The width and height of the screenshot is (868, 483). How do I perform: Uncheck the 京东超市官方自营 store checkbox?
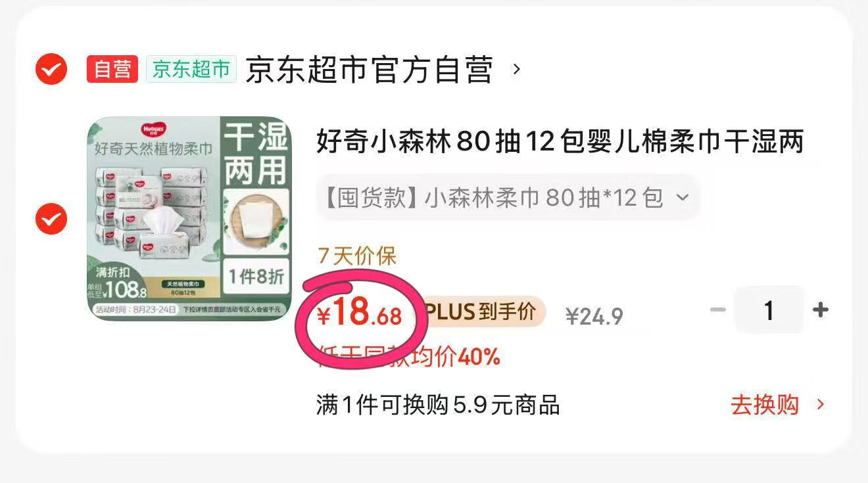[51, 69]
